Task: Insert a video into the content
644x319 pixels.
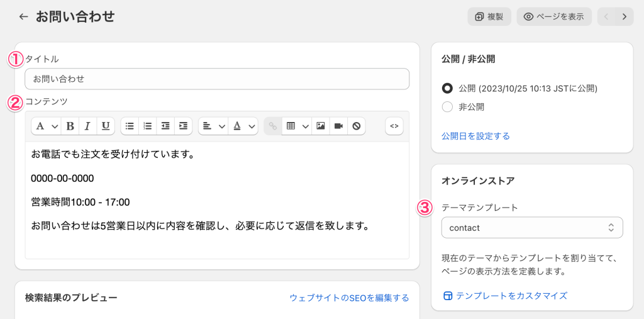Action: point(338,126)
